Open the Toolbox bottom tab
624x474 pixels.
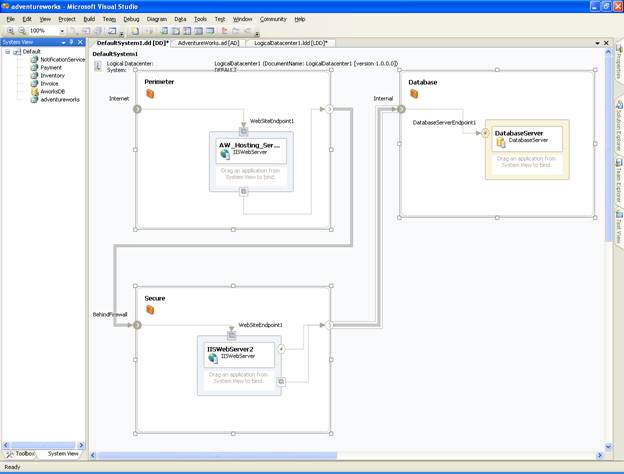tap(21, 454)
